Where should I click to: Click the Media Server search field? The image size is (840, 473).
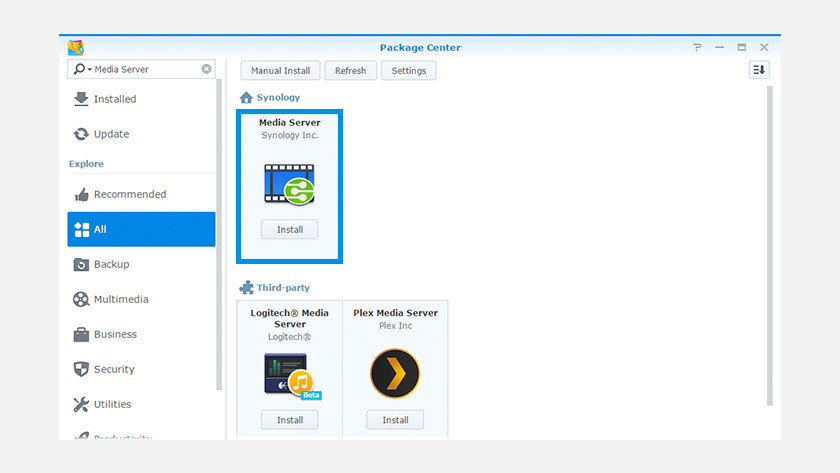[141, 69]
